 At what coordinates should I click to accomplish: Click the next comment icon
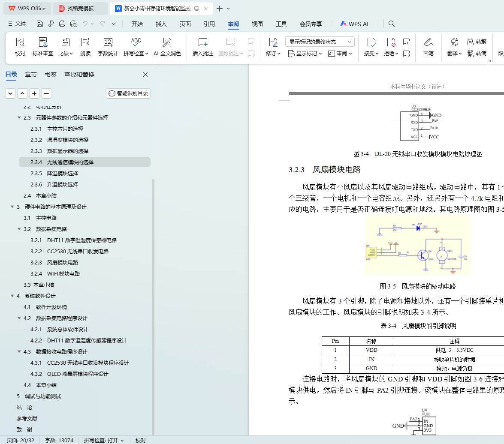[251, 54]
